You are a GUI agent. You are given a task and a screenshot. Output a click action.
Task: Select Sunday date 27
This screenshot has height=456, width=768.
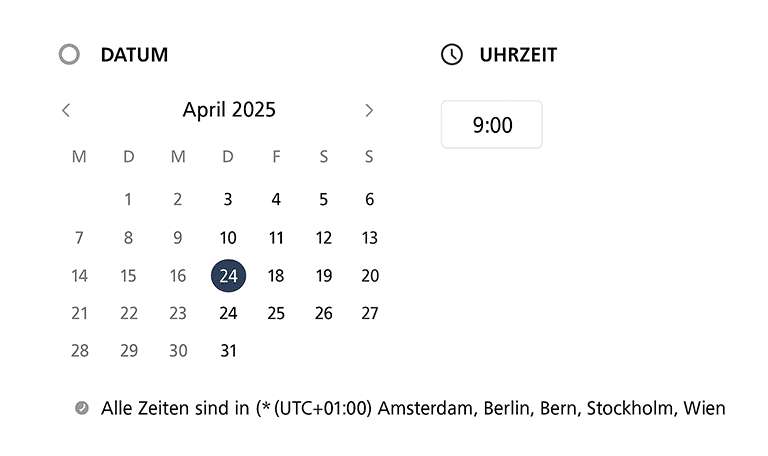[370, 313]
